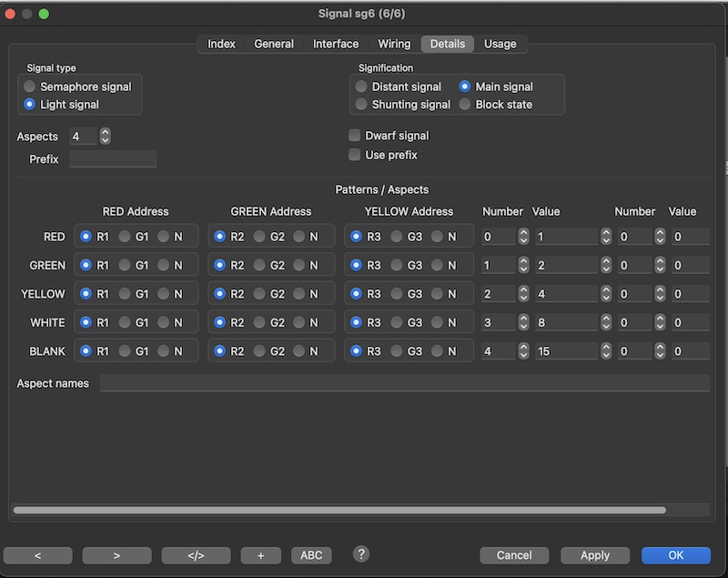
Task: Click the Cancel button
Action: 514,555
